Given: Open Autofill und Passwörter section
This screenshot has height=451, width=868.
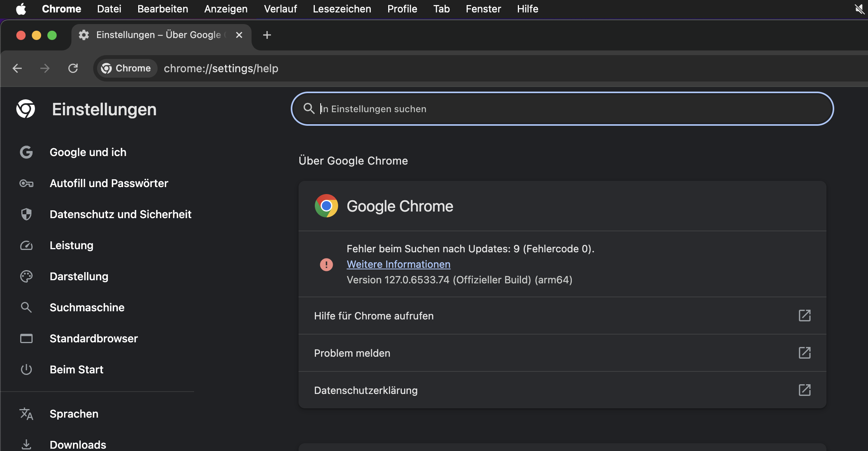Looking at the screenshot, I should [109, 183].
